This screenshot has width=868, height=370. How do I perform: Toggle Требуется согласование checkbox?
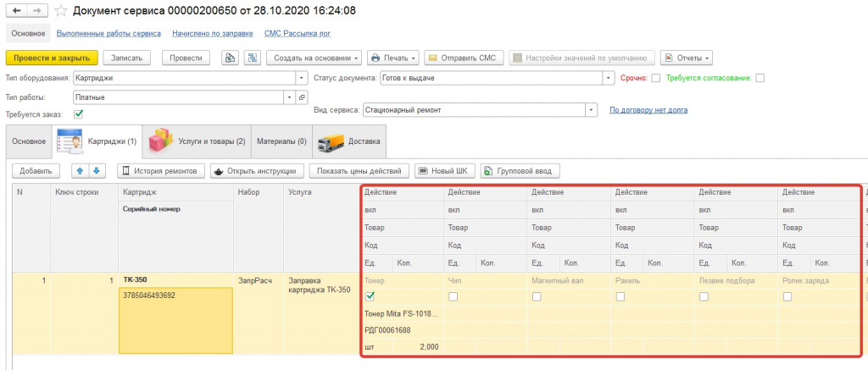(760, 78)
